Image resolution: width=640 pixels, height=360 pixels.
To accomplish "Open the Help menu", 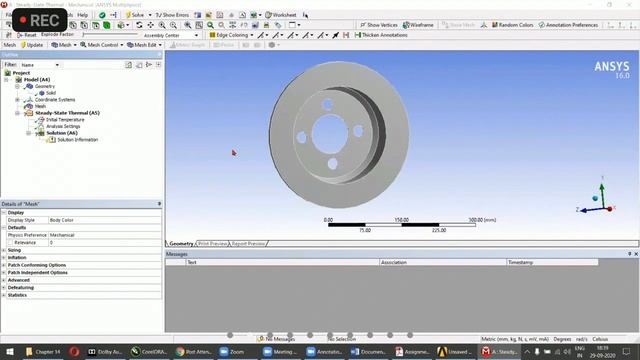I will click(x=82, y=15).
